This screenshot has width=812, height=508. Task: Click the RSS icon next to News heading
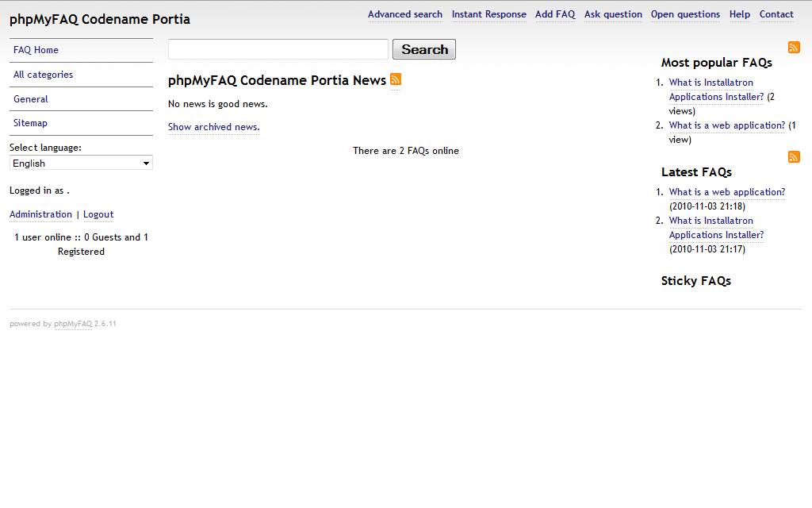pos(396,79)
